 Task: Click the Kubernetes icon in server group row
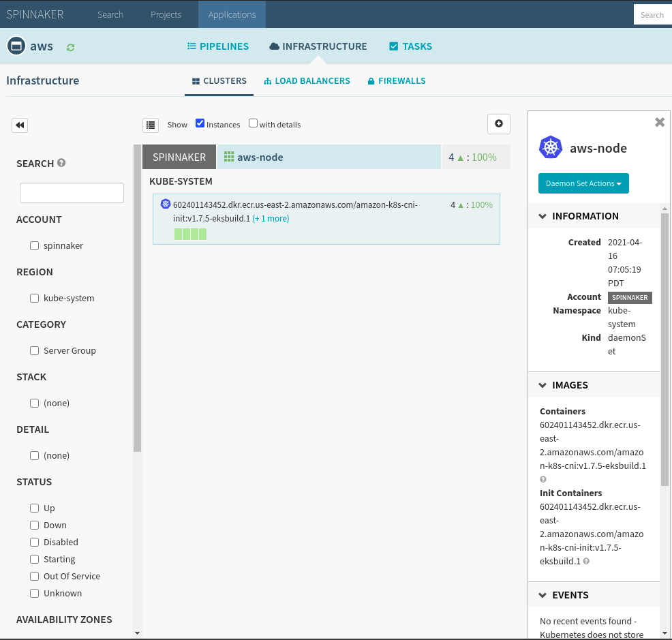[x=165, y=204]
